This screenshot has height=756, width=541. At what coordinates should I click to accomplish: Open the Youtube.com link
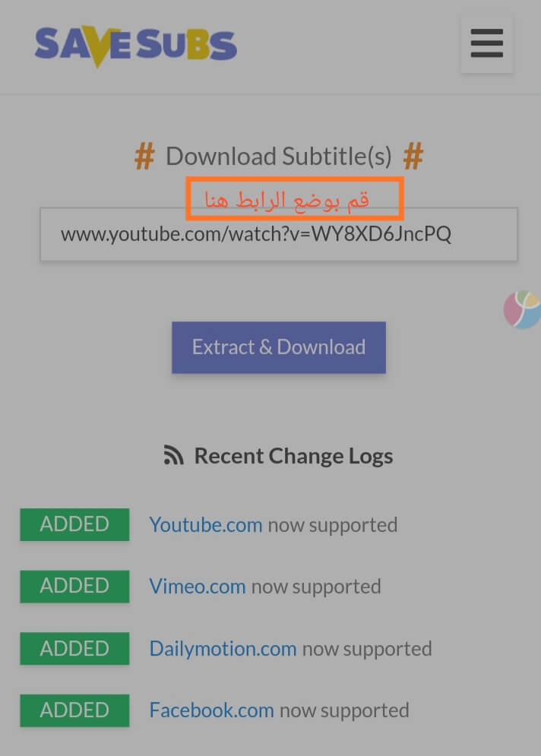206,524
